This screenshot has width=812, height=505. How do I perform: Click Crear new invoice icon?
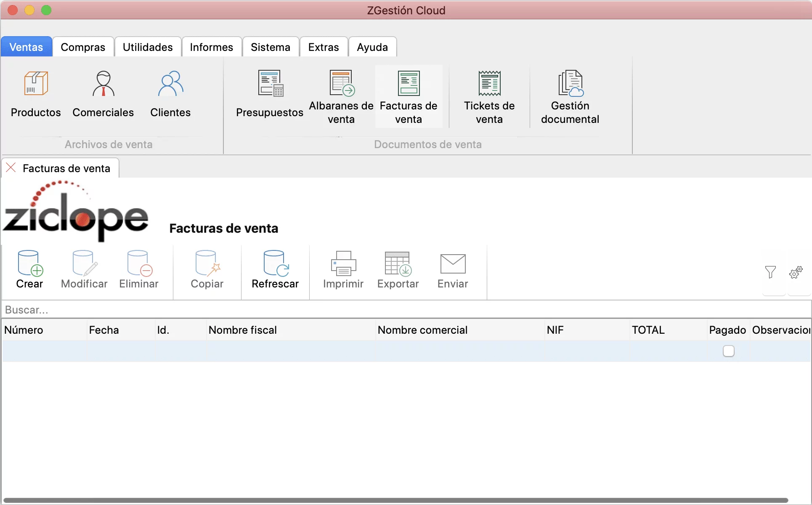30,263
